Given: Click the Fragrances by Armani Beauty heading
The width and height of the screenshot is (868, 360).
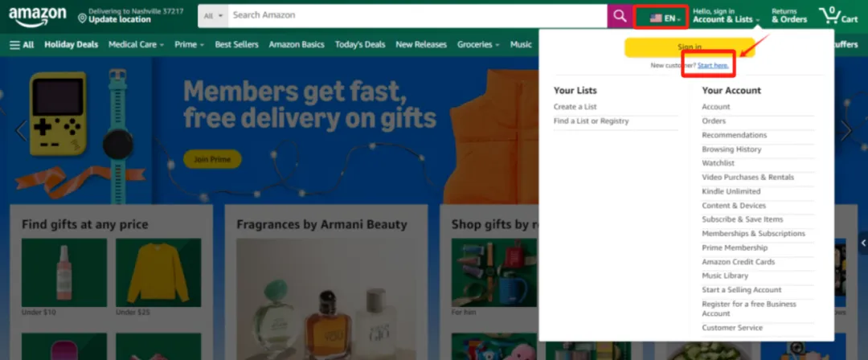Looking at the screenshot, I should click(x=321, y=224).
